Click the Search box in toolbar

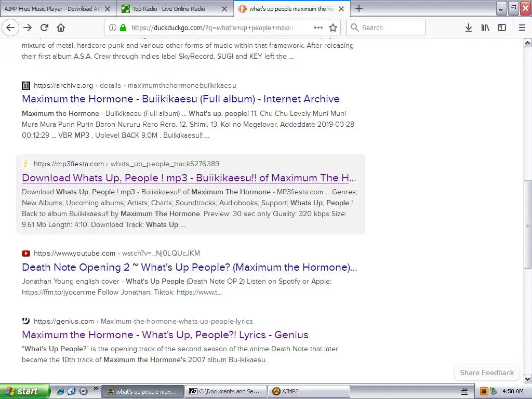click(386, 28)
